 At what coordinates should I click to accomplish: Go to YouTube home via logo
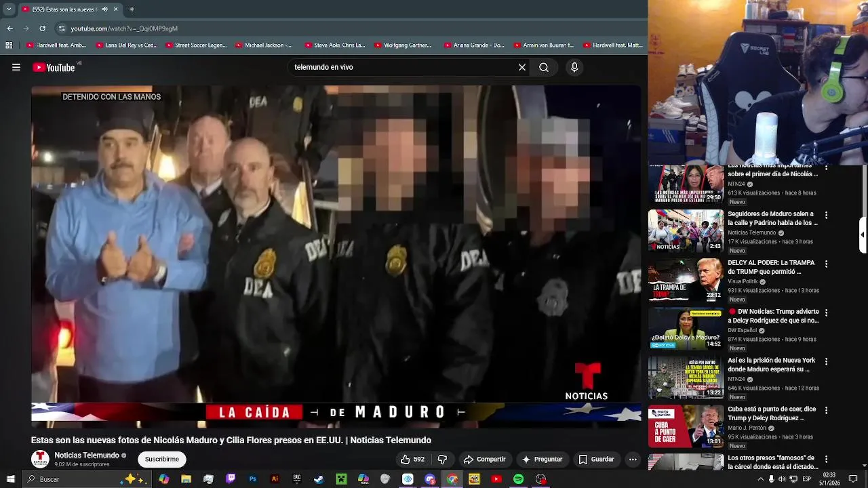click(54, 67)
